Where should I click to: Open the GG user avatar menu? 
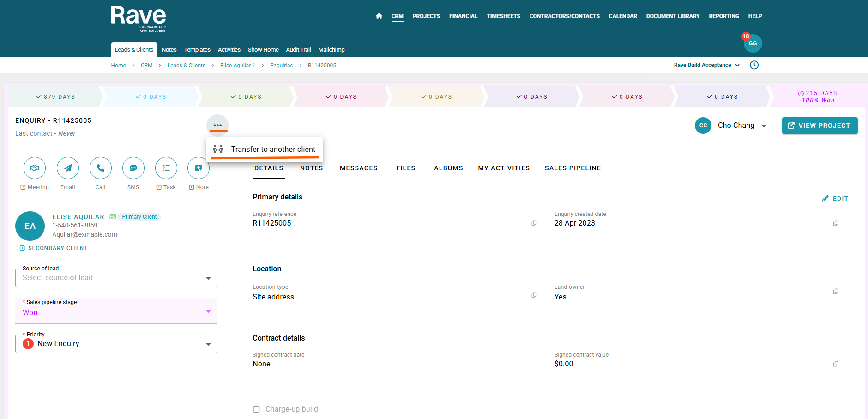click(753, 43)
